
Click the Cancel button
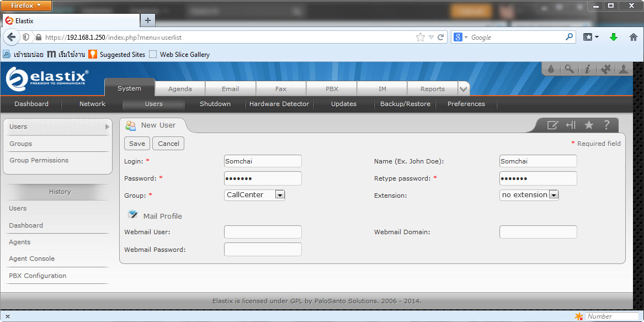[168, 144]
